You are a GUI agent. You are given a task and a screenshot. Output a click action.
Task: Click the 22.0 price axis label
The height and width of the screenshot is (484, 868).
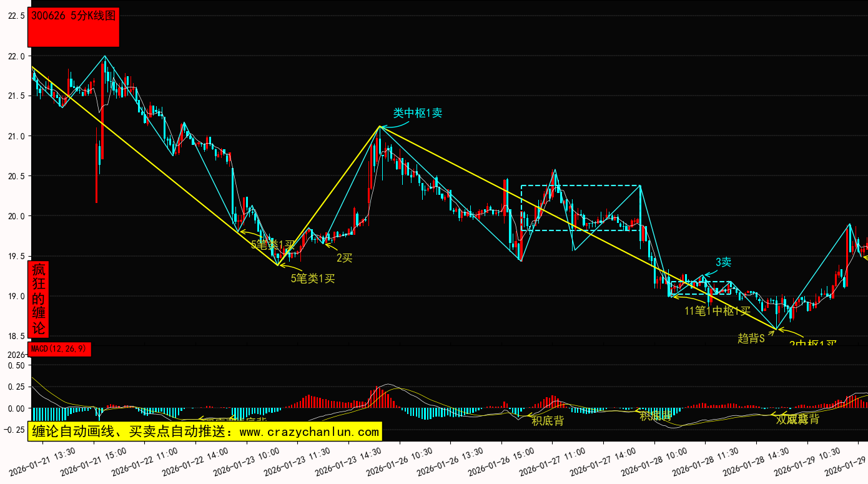(16, 56)
